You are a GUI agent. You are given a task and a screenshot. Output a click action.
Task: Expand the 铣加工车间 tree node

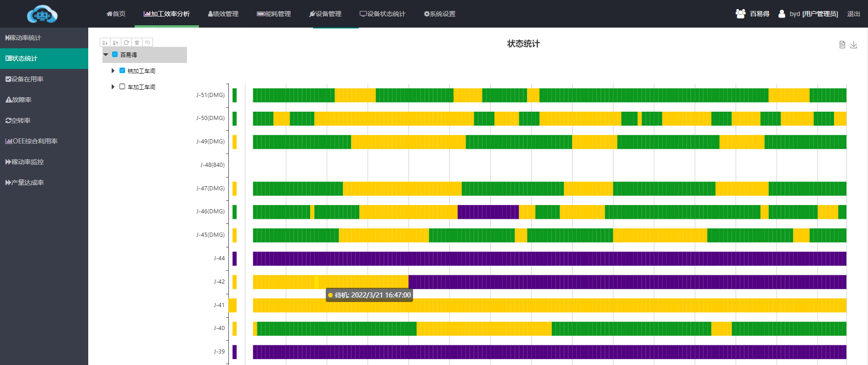point(113,71)
